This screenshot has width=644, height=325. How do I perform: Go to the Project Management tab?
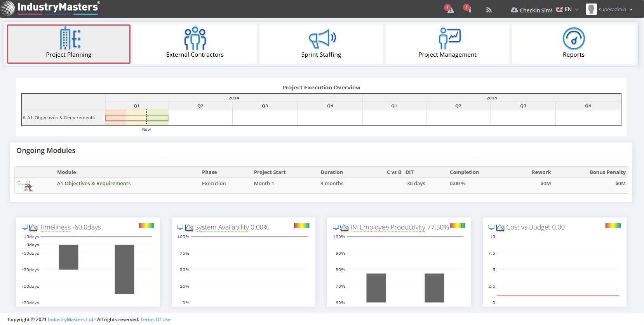coord(447,44)
